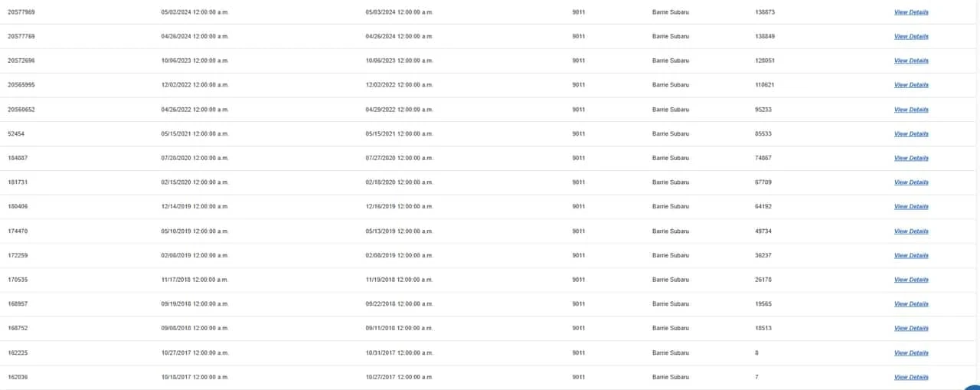Open the chat bubble icon in bottom-right corner
Image resolution: width=980 pixels, height=390 pixels.
[x=972, y=386]
